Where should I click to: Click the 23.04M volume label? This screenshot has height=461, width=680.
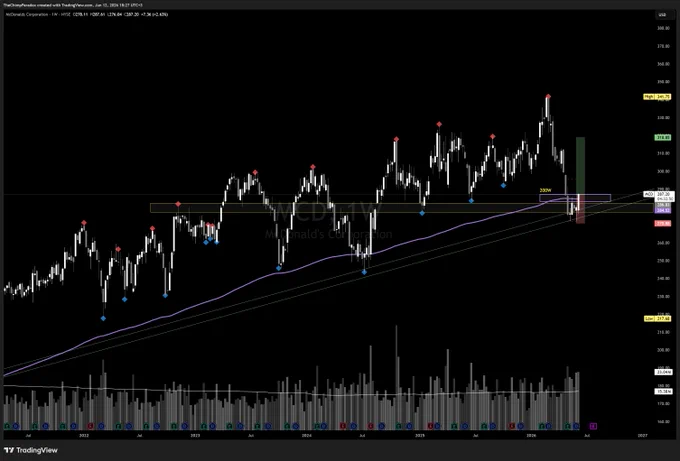click(x=663, y=372)
